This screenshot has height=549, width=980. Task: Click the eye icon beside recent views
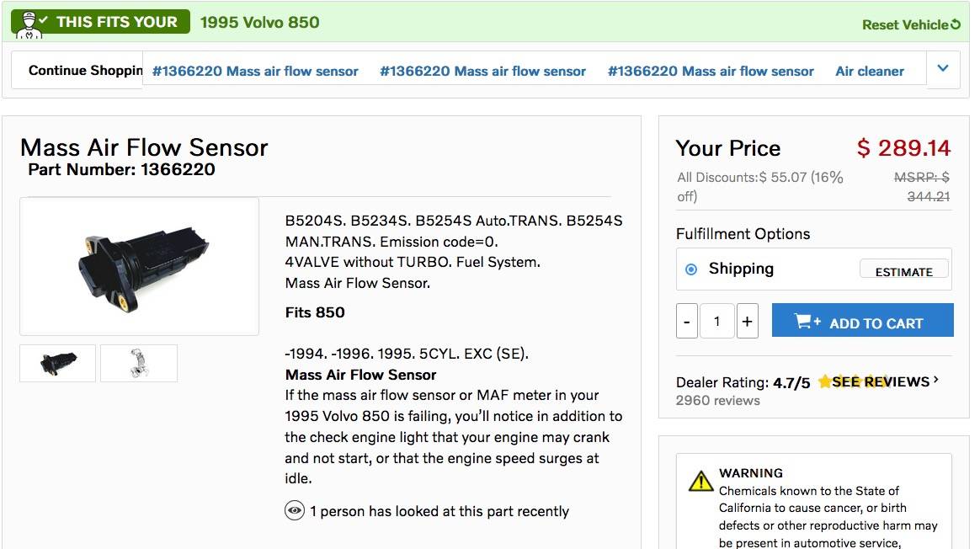tap(294, 510)
